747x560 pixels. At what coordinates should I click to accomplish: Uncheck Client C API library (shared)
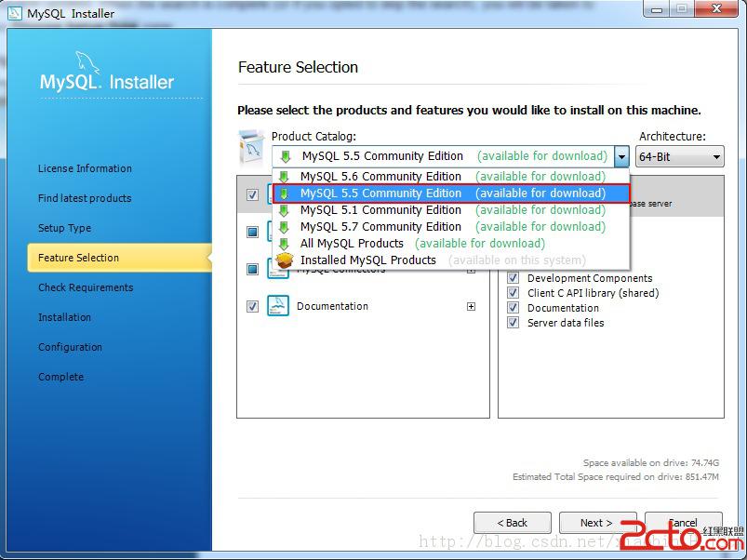514,292
